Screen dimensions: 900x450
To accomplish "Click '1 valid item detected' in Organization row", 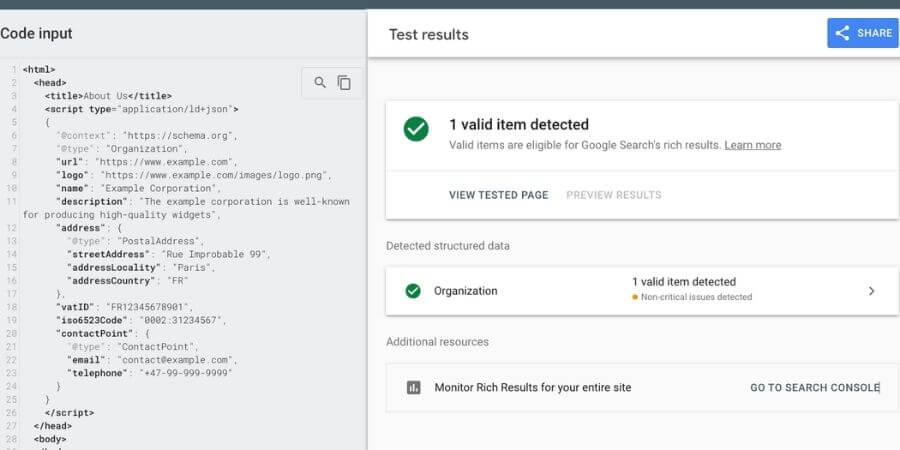I will click(x=684, y=282).
